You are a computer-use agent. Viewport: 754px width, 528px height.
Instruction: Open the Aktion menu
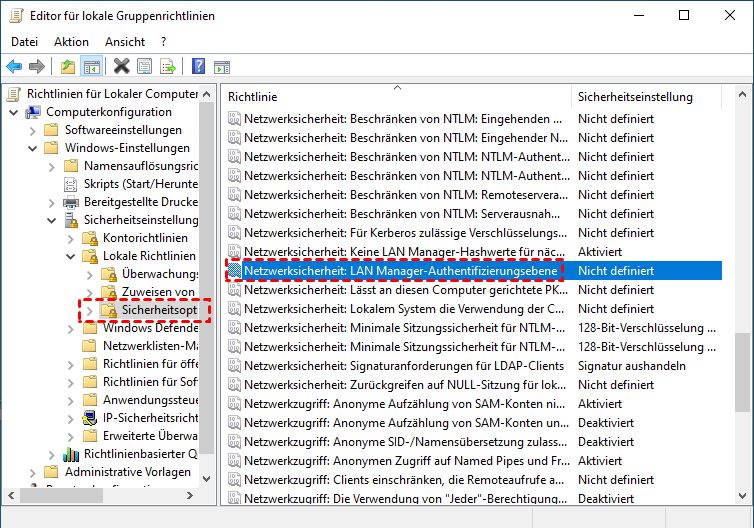(x=71, y=42)
